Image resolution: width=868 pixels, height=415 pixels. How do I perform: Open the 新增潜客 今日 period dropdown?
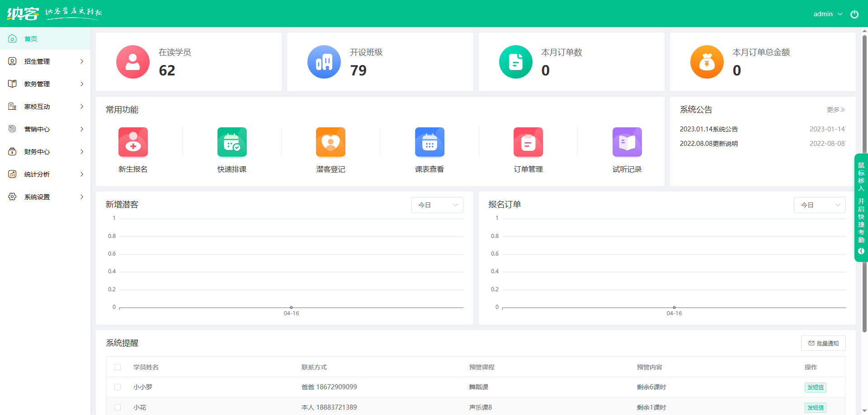pyautogui.click(x=437, y=205)
